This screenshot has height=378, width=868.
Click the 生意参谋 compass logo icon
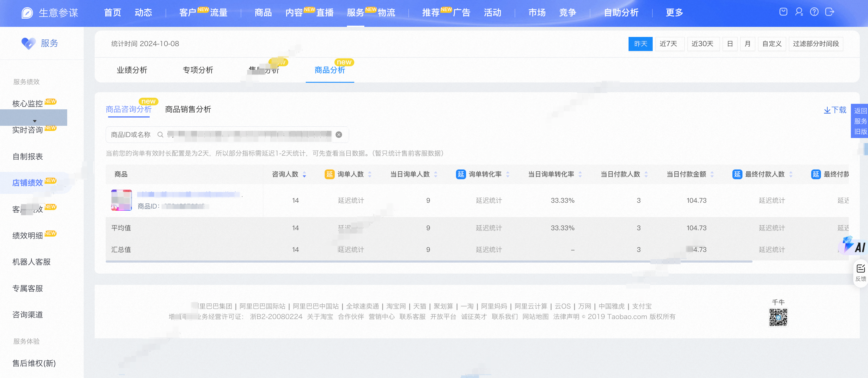[27, 13]
